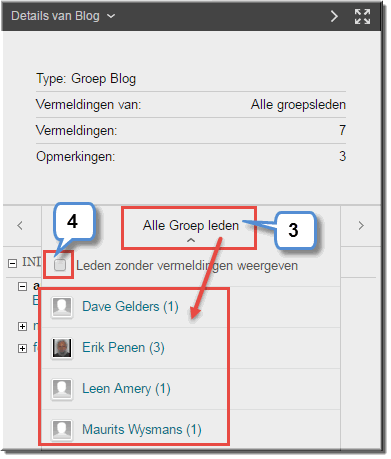Viewport: 391px width, 459px height.
Task: Expand panel to full screen
Action: [x=362, y=16]
